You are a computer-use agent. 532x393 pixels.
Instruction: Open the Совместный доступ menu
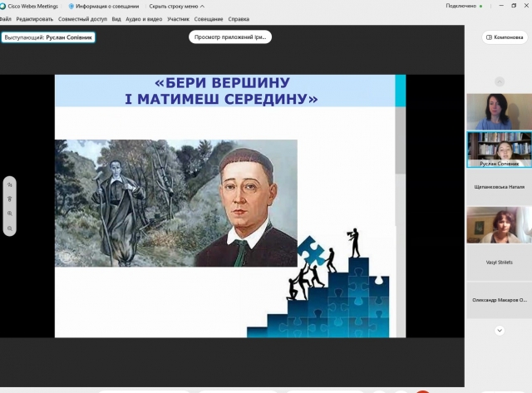click(82, 19)
